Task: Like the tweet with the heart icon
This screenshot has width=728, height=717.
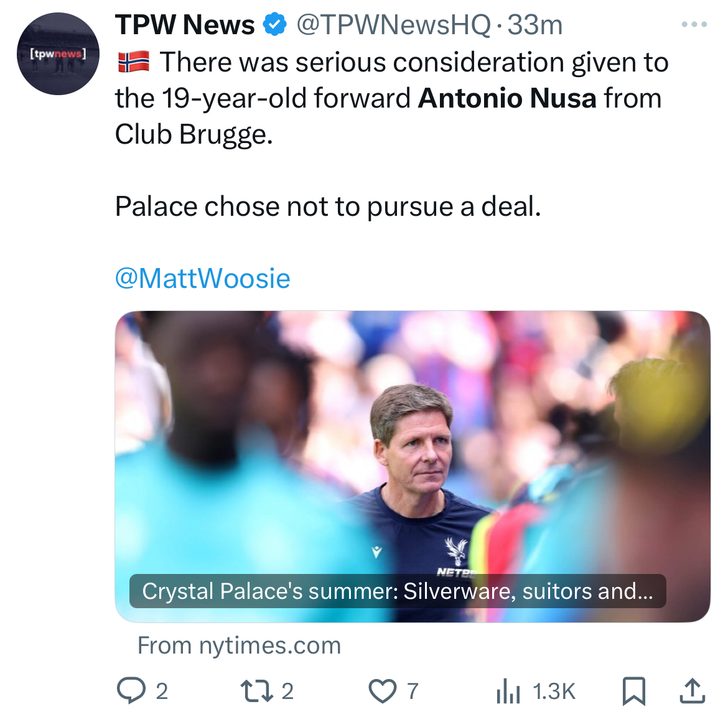Action: click(x=382, y=691)
